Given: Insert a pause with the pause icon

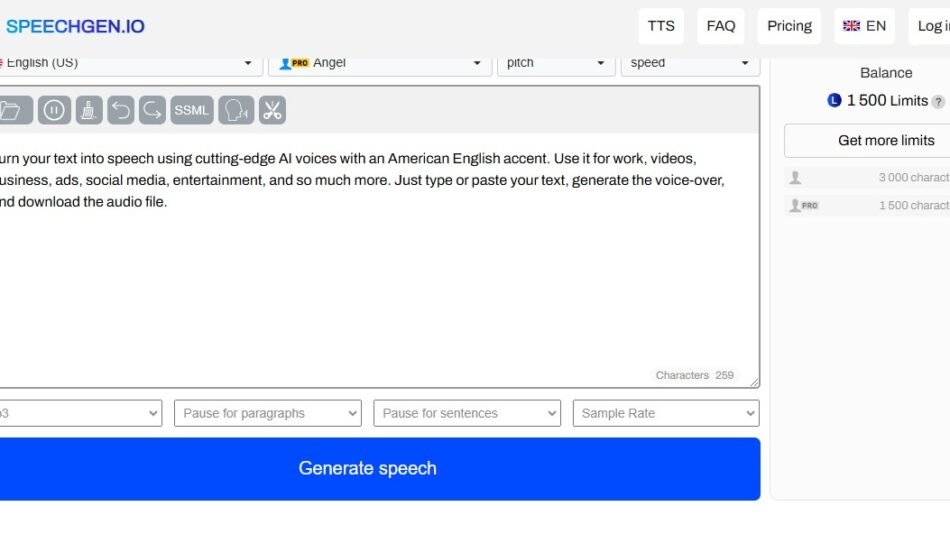Looking at the screenshot, I should pos(54,110).
